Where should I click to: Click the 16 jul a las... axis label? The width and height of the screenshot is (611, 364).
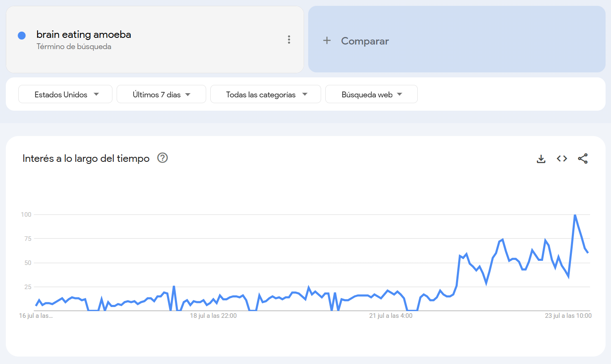36,316
